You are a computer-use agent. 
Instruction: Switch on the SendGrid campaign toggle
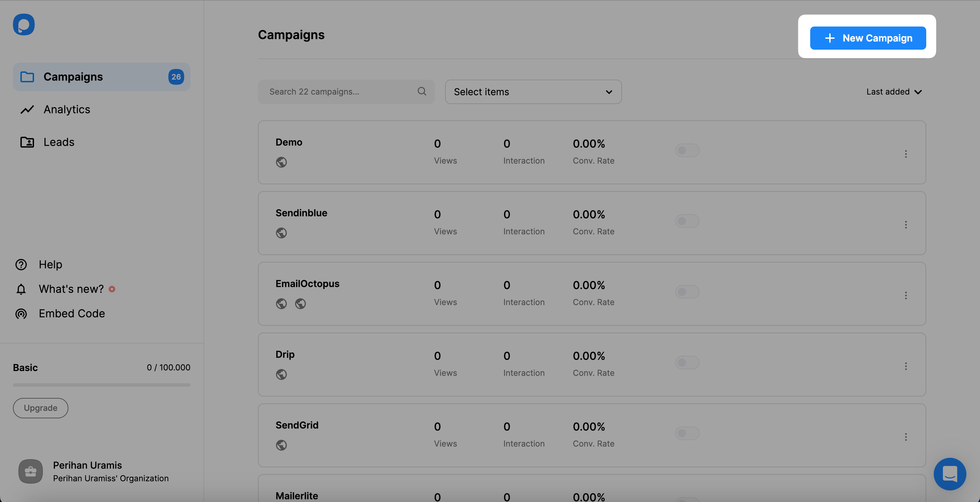tap(687, 434)
